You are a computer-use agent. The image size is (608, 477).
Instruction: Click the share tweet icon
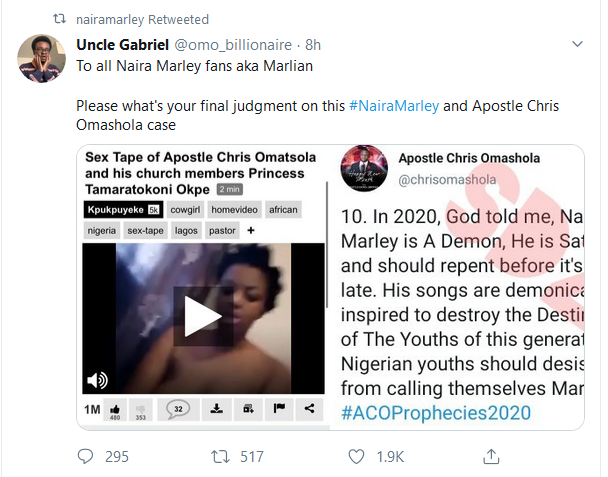(x=491, y=456)
